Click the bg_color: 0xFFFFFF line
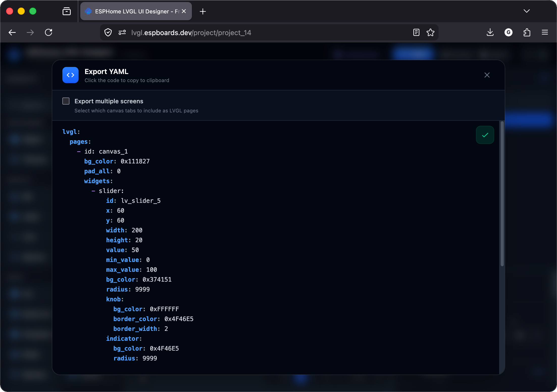This screenshot has height=392, width=557. [146, 309]
